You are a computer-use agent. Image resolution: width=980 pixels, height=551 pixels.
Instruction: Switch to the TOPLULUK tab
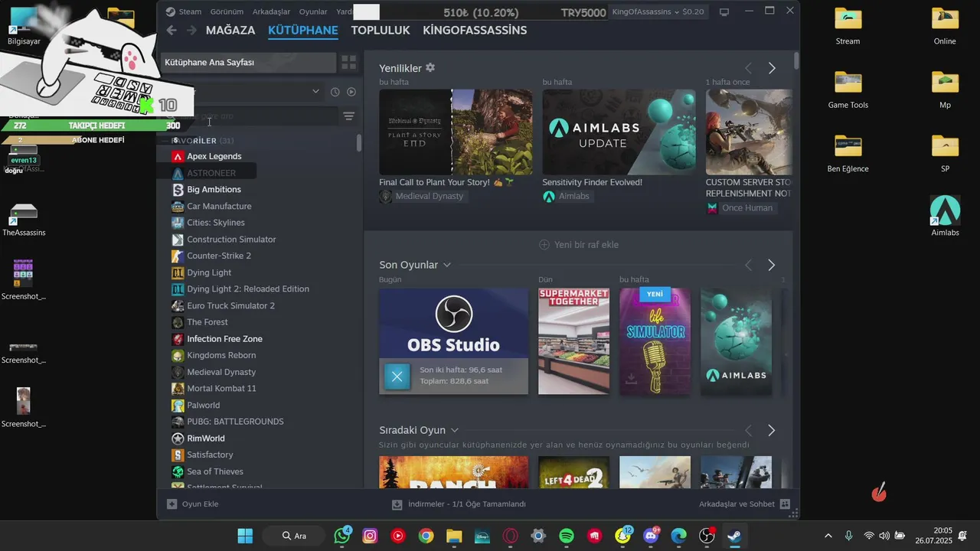coord(381,30)
